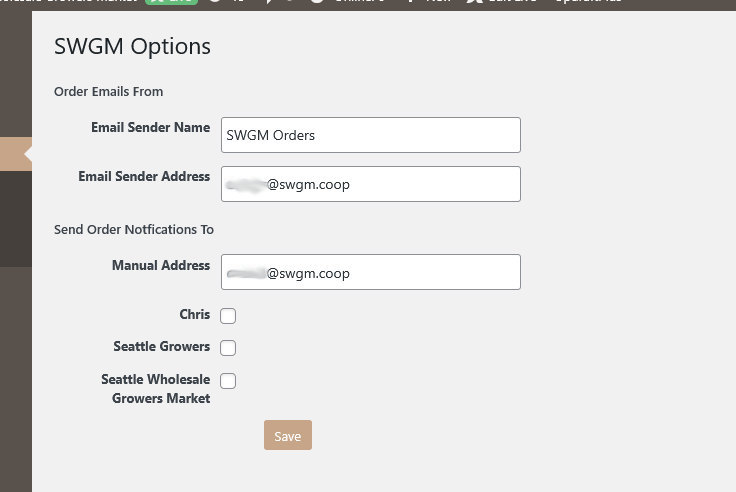Click the Chris label text
Image resolution: width=736 pixels, height=492 pixels.
tap(195, 315)
